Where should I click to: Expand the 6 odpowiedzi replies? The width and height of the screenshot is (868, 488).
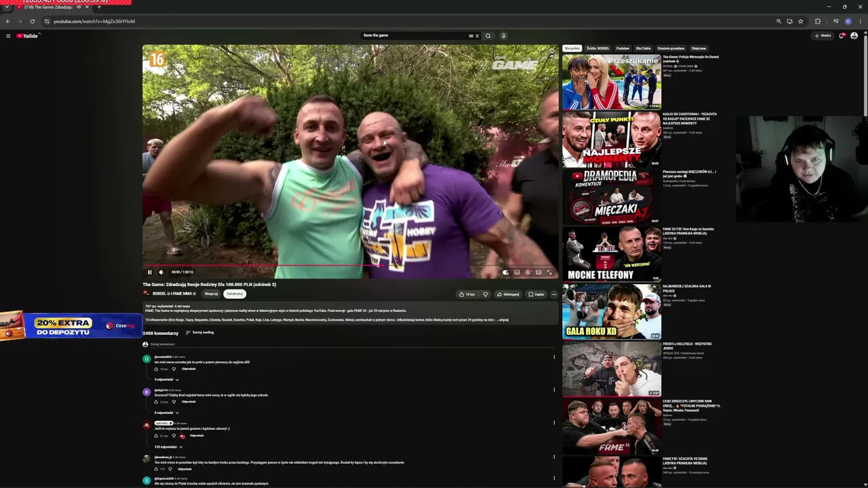tap(167, 413)
